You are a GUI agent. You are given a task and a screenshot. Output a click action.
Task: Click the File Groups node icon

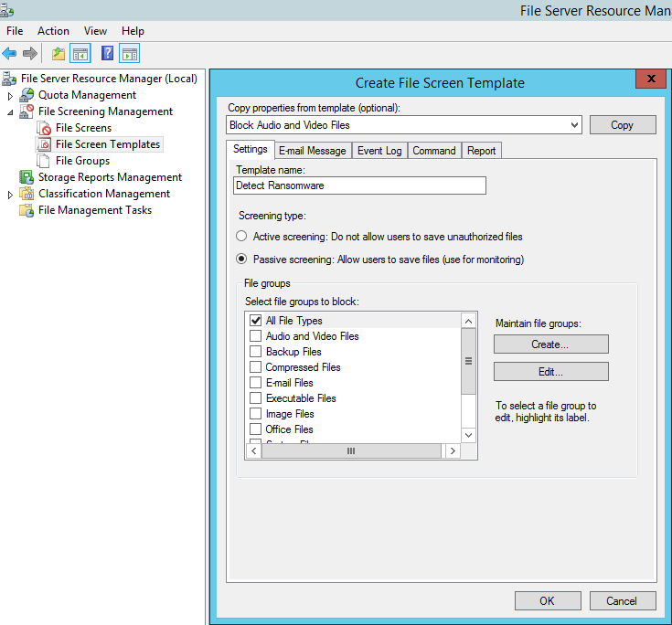click(43, 161)
